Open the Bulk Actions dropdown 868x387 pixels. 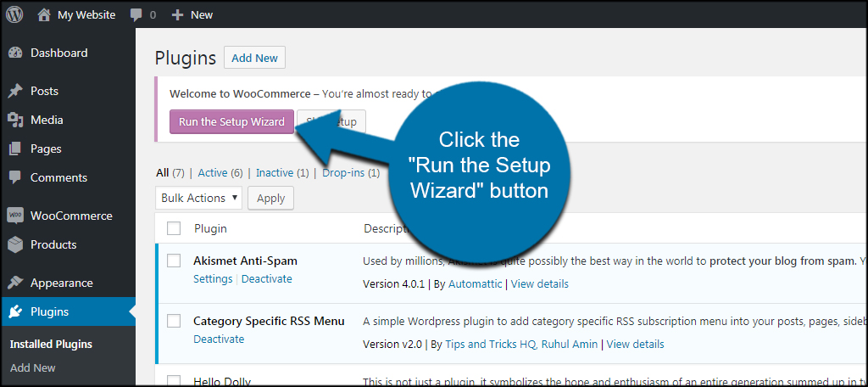point(198,198)
